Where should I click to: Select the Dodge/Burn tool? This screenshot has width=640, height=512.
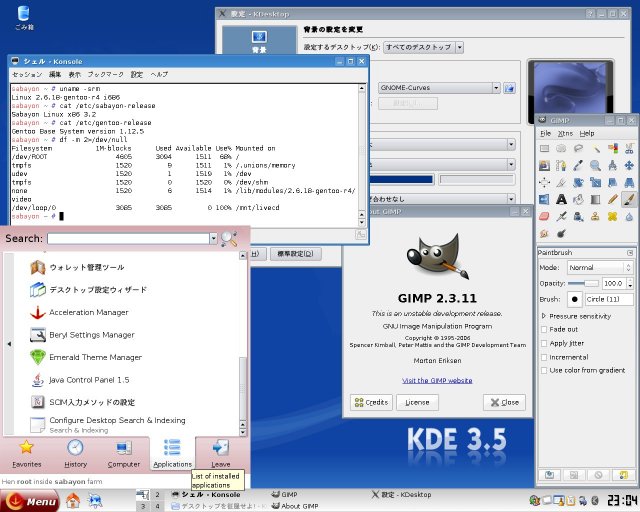click(561, 234)
